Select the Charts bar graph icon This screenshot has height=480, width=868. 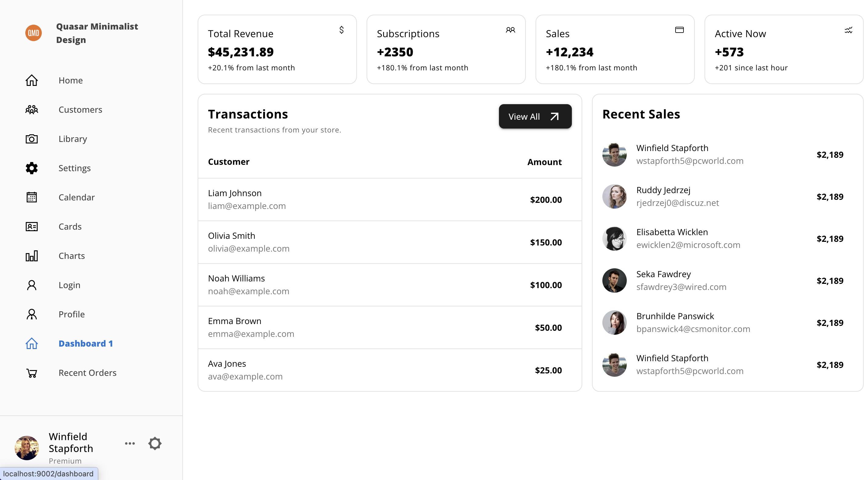click(32, 256)
